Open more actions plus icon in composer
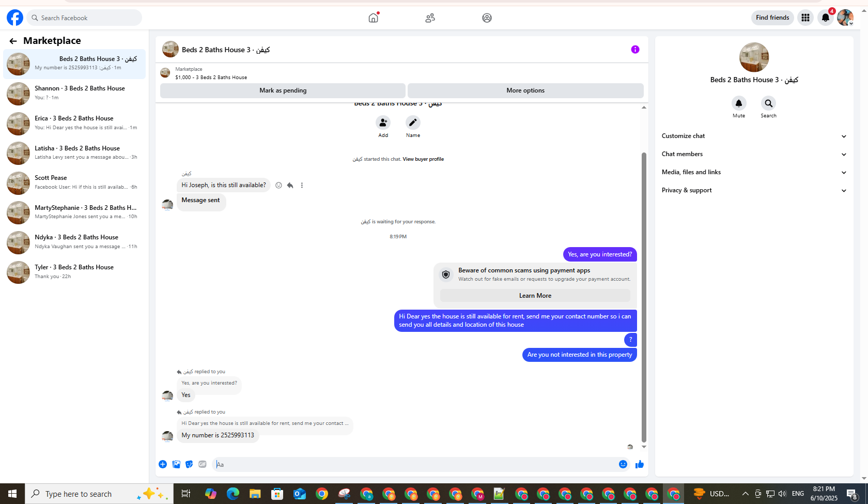This screenshot has height=504, width=868. tap(163, 464)
